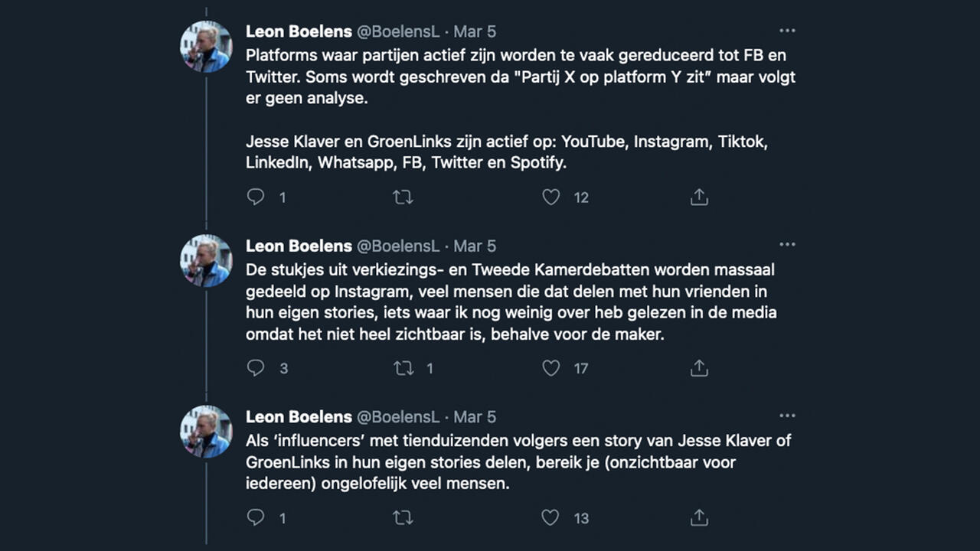Expand the three-dot menu on third tweet
The height and width of the screenshot is (551, 980).
click(x=787, y=416)
